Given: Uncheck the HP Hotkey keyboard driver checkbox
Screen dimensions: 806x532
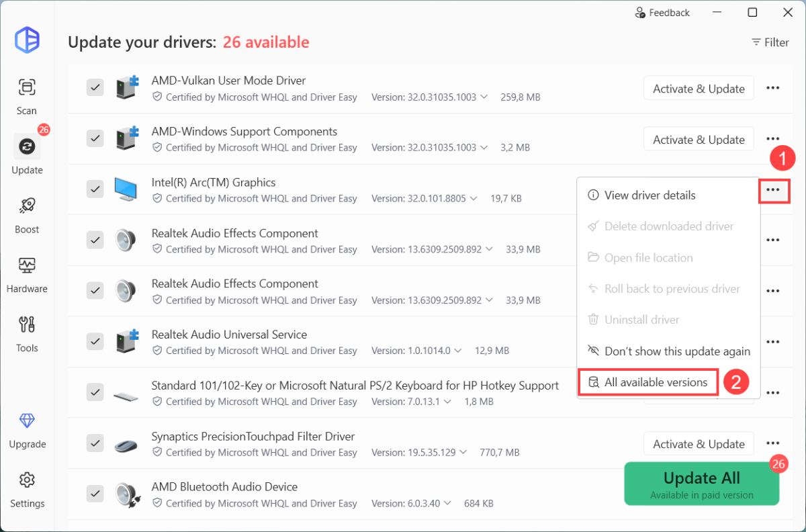Looking at the screenshot, I should pyautogui.click(x=95, y=392).
